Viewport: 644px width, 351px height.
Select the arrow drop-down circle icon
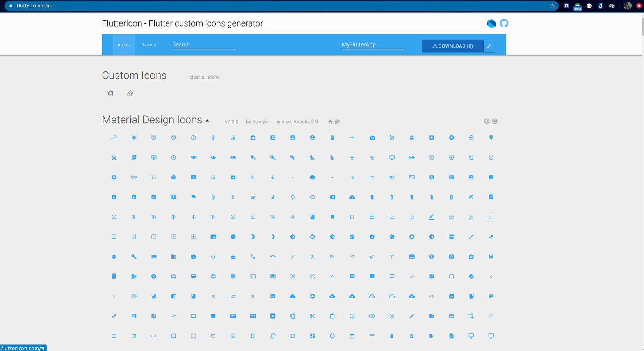(312, 177)
